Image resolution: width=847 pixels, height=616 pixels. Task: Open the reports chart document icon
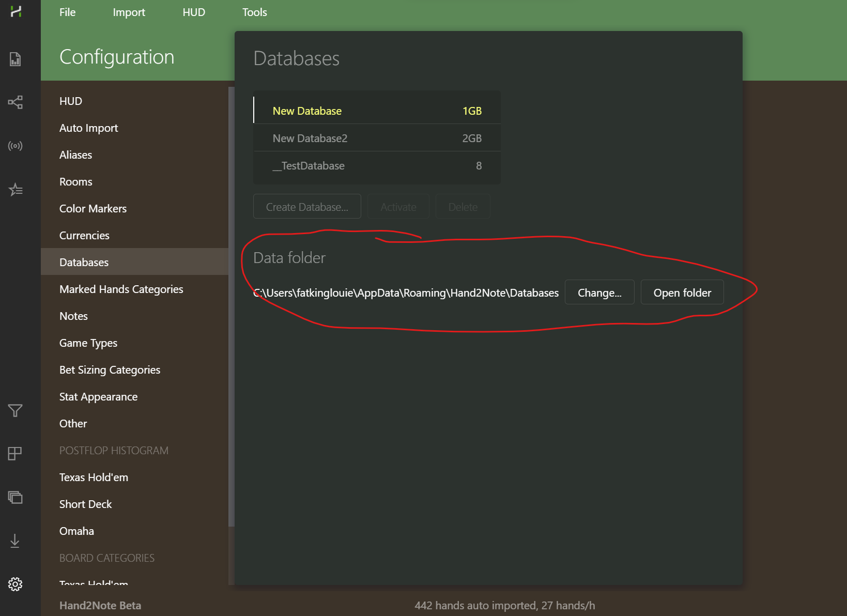pyautogui.click(x=16, y=59)
